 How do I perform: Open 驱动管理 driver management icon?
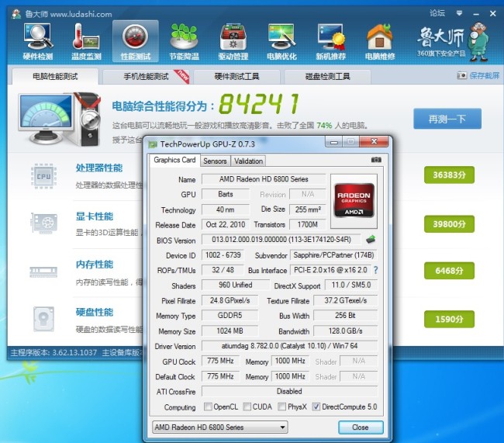pyautogui.click(x=233, y=42)
